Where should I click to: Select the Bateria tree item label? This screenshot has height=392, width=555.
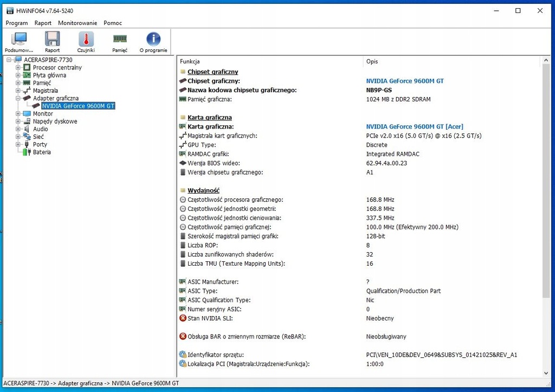[x=42, y=152]
